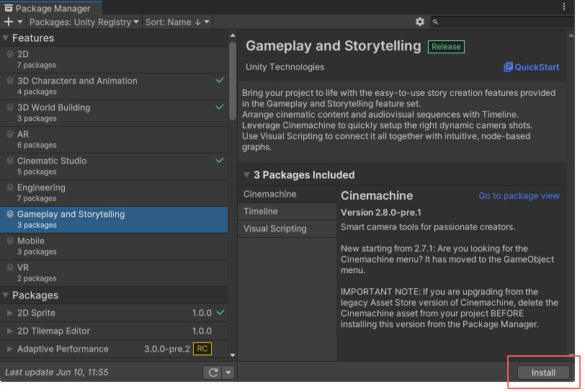Click the RC badge on Adaptive Performance
The image size is (585, 392).
202,349
